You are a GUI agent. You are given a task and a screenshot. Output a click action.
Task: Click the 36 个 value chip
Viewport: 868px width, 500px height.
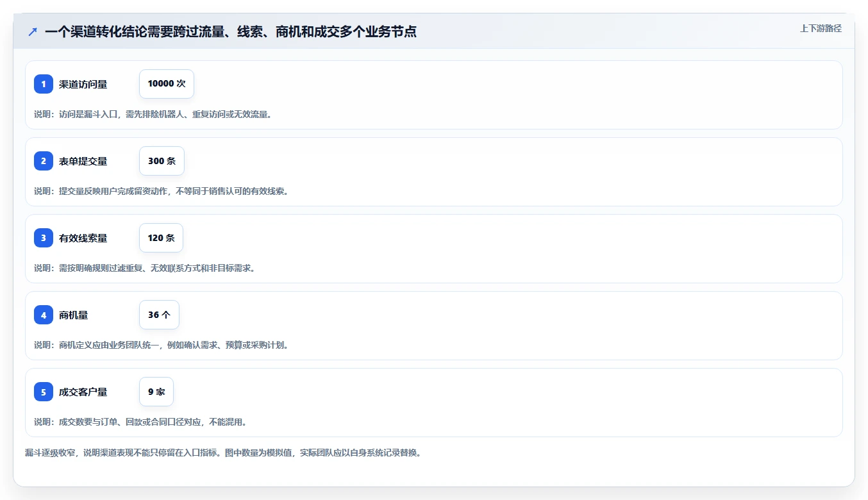pyautogui.click(x=159, y=315)
